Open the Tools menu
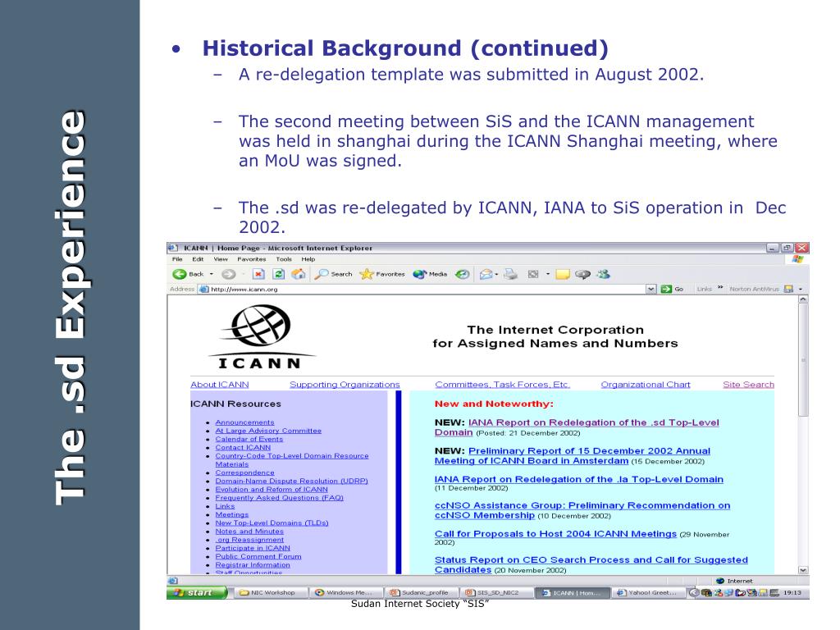The height and width of the screenshot is (630, 840). [284, 259]
